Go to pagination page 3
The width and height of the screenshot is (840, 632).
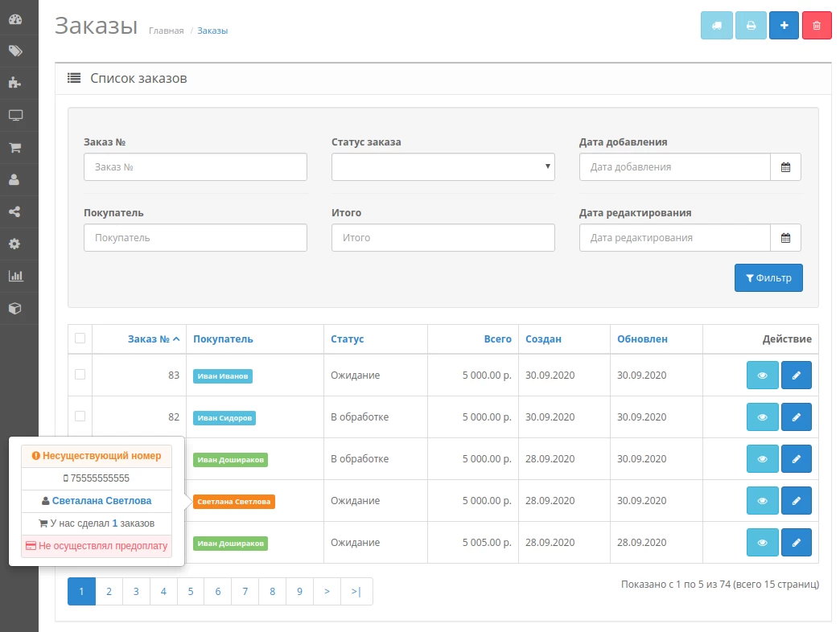pyautogui.click(x=136, y=591)
